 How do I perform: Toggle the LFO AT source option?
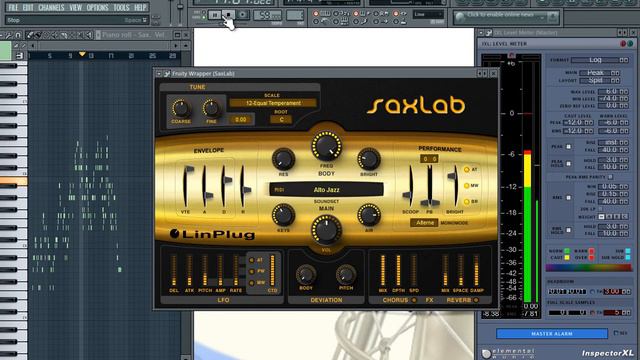click(x=251, y=260)
